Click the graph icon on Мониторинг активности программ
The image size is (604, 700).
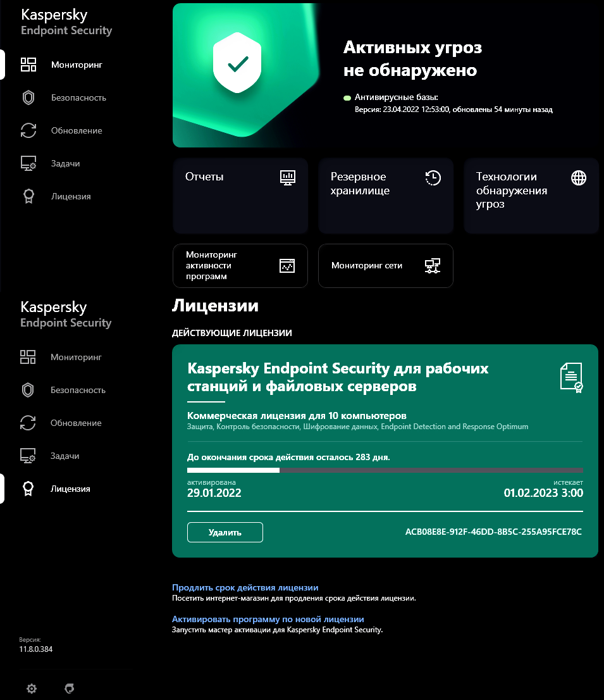pos(287,266)
